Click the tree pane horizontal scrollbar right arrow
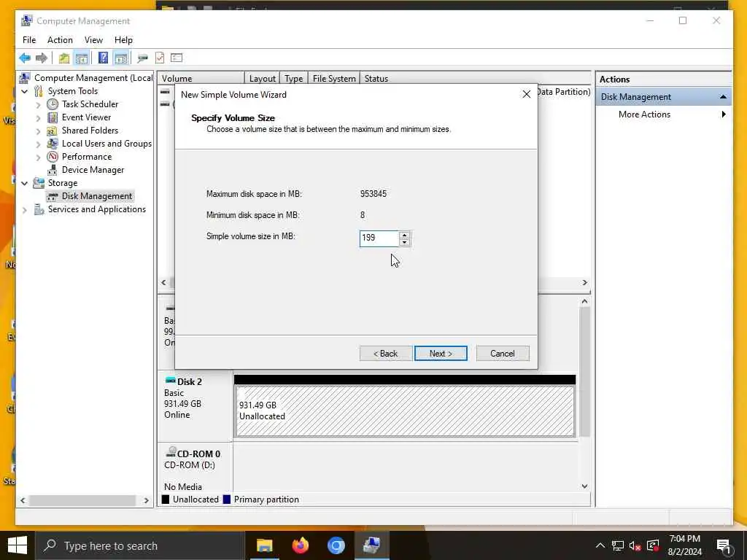Image resolution: width=747 pixels, height=560 pixels. (x=146, y=500)
